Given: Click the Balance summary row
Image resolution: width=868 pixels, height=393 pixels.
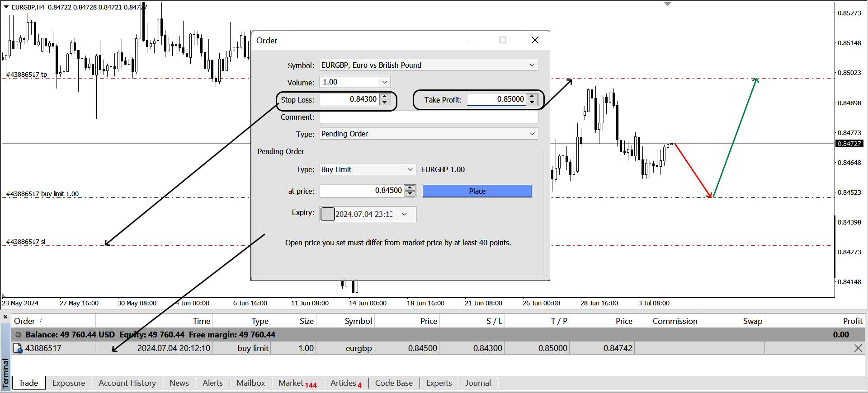Looking at the screenshot, I should tap(438, 335).
